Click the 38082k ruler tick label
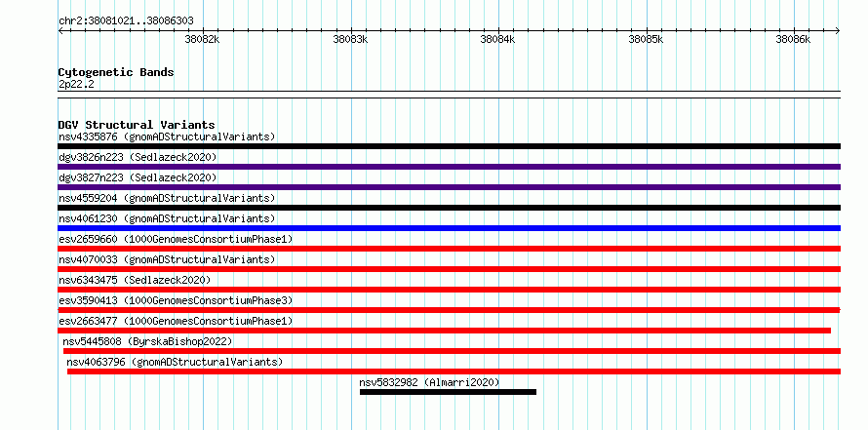The image size is (868, 430). click(202, 39)
